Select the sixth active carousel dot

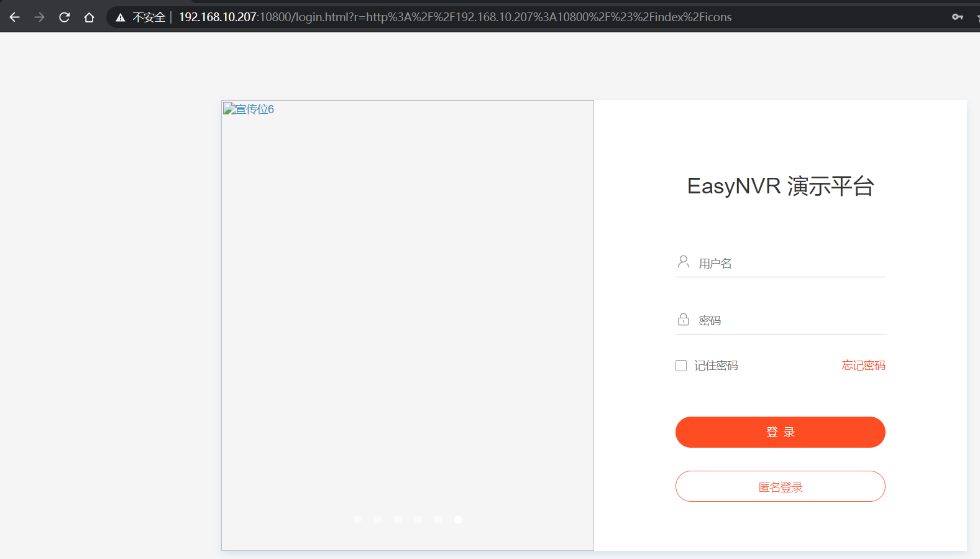458,520
